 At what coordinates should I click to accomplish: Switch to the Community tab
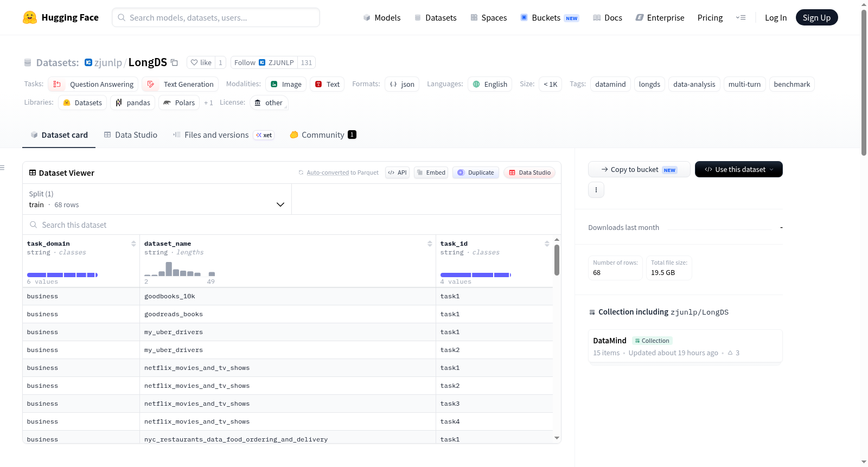coord(323,135)
